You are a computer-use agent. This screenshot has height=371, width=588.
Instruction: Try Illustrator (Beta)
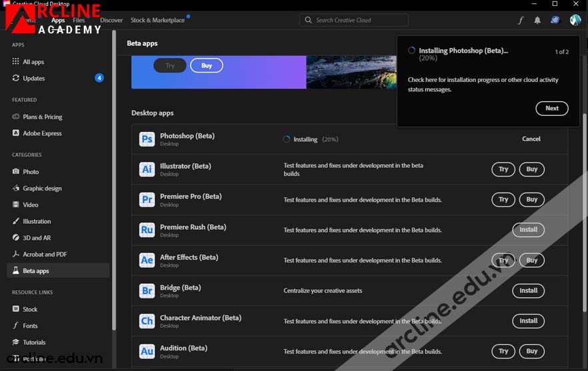503,169
